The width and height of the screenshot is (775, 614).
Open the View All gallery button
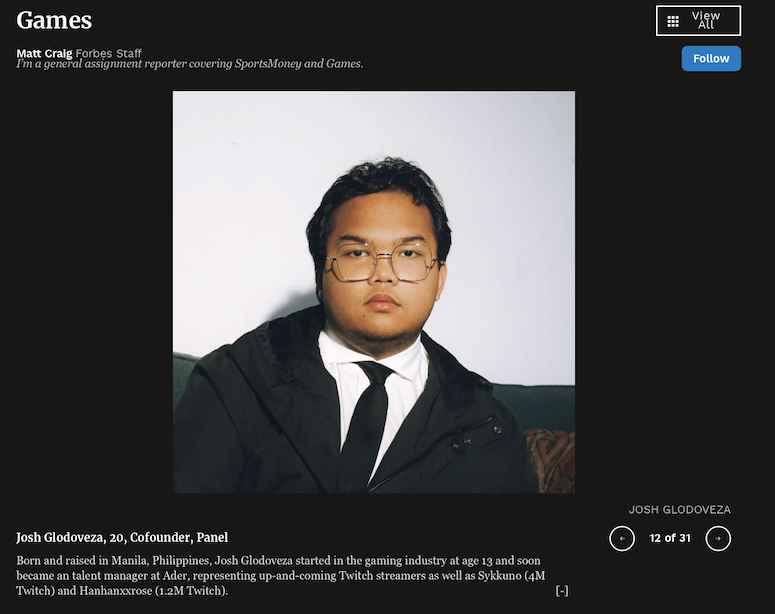tap(698, 21)
